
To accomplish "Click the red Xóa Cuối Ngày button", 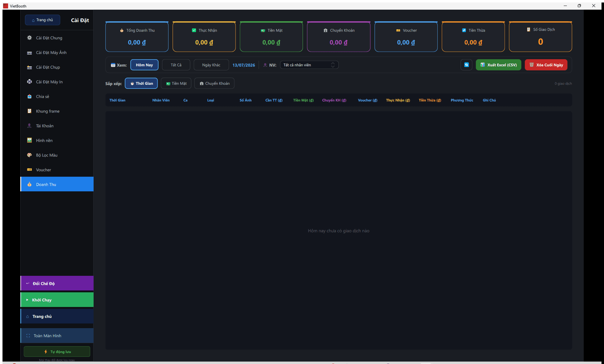I will 546,65.
